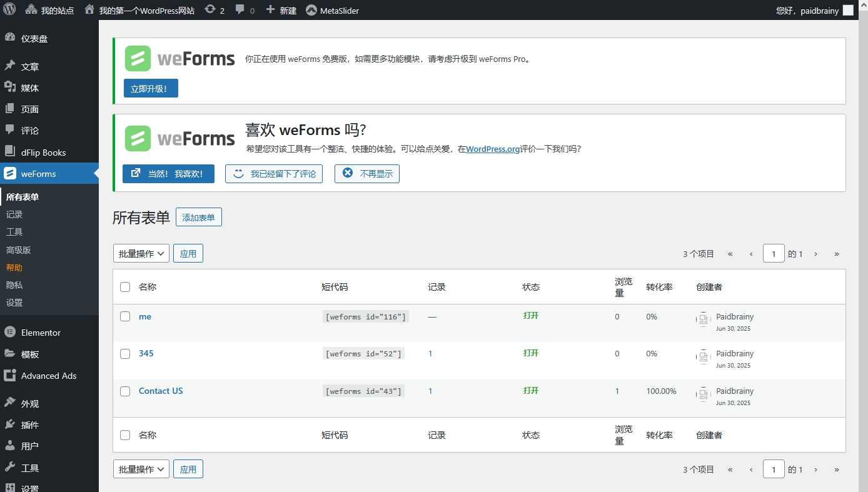Click the top next page arrow
The width and height of the screenshot is (868, 492).
pyautogui.click(x=815, y=254)
